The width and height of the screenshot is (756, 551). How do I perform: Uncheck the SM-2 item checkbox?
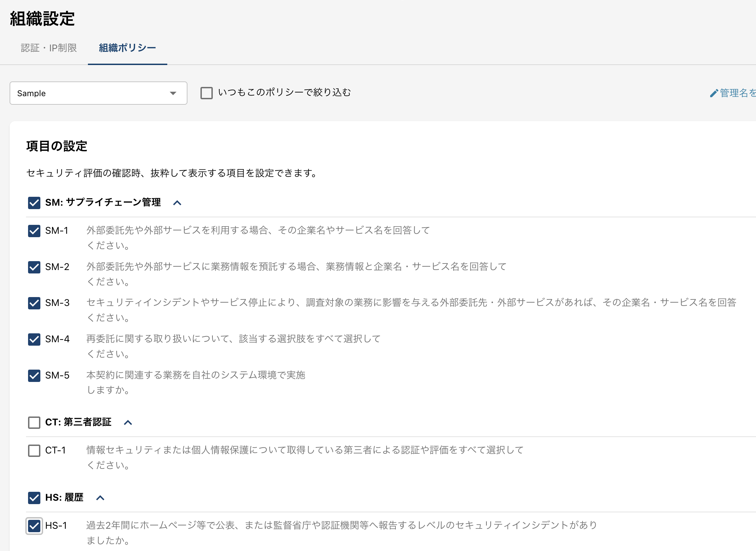pos(34,267)
